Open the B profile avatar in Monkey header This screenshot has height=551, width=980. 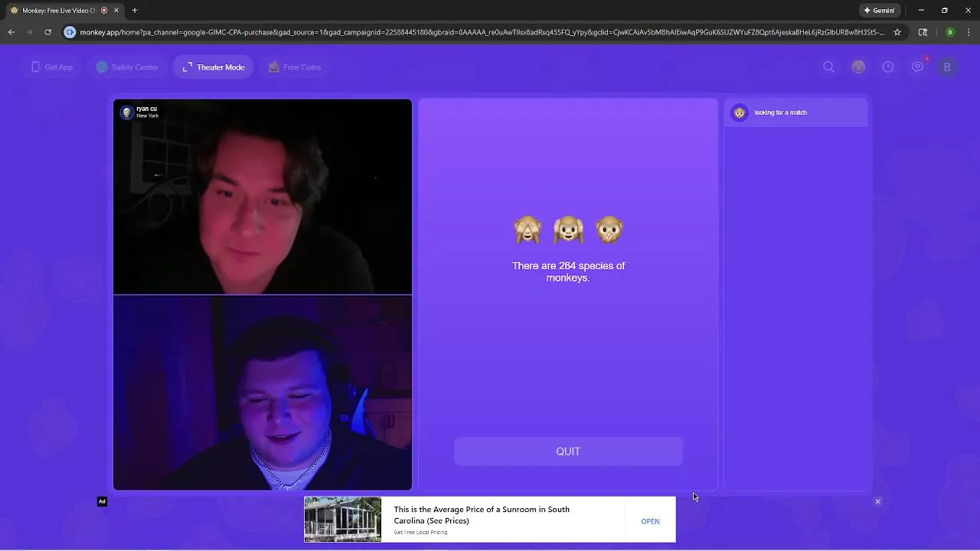pyautogui.click(x=947, y=67)
